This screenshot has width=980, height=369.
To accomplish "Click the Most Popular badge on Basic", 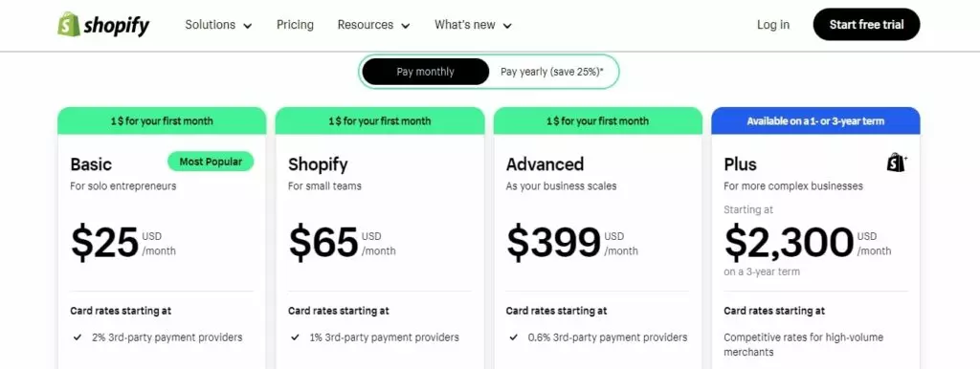I will [211, 162].
